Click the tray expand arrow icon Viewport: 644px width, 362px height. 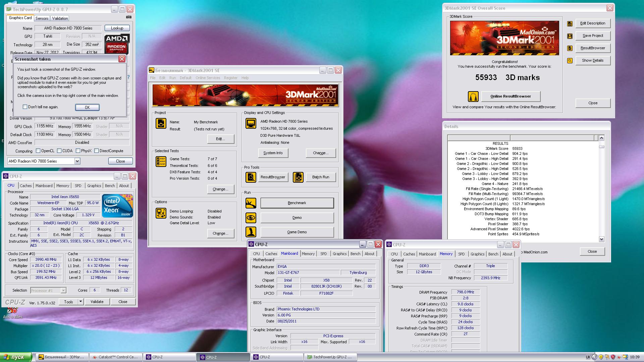(594, 357)
